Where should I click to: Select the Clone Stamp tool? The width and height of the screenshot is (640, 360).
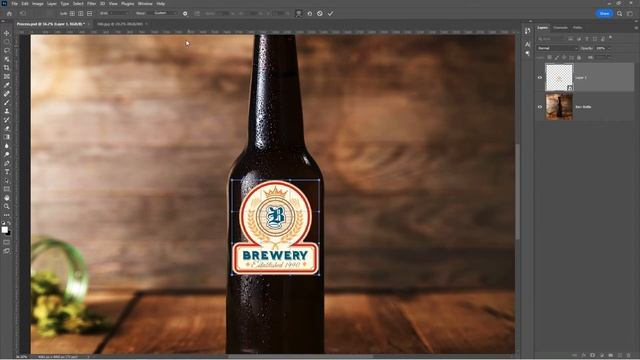[x=7, y=111]
